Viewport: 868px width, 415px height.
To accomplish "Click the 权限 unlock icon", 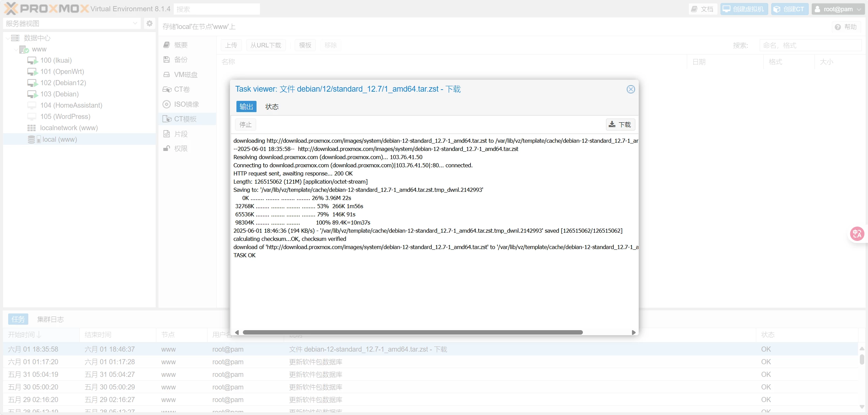I will pyautogui.click(x=167, y=149).
